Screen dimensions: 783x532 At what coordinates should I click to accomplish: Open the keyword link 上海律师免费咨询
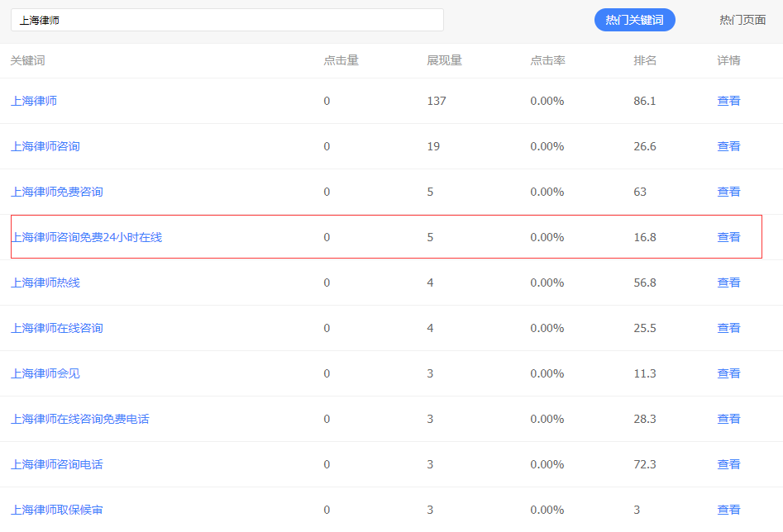57,192
